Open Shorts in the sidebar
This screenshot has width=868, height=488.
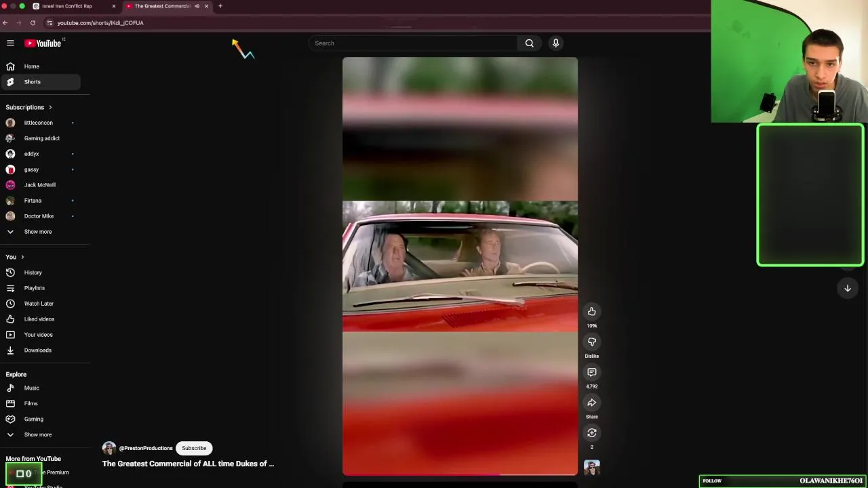[x=40, y=82]
